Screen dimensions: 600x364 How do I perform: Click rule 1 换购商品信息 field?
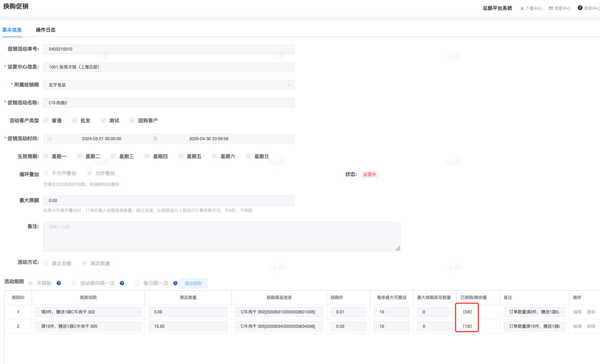point(279,312)
